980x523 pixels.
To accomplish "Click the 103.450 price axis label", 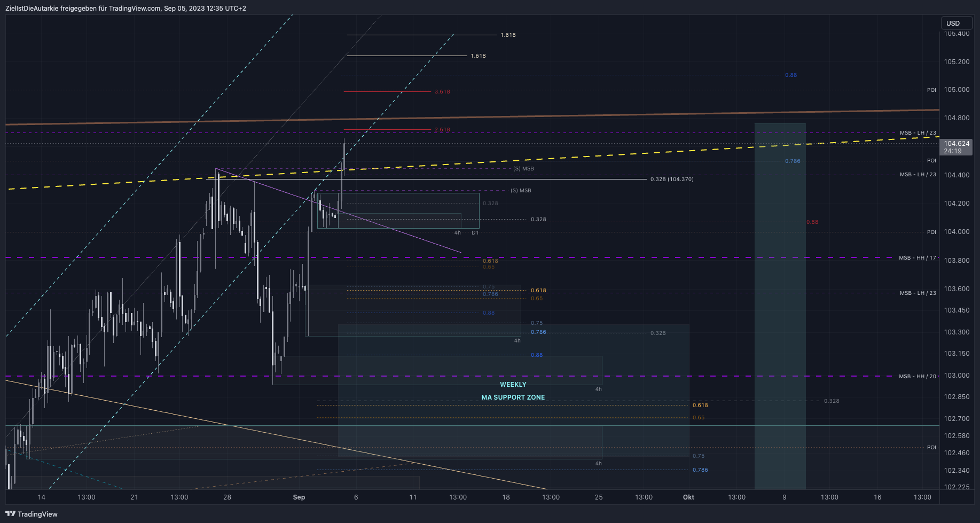I will click(957, 310).
